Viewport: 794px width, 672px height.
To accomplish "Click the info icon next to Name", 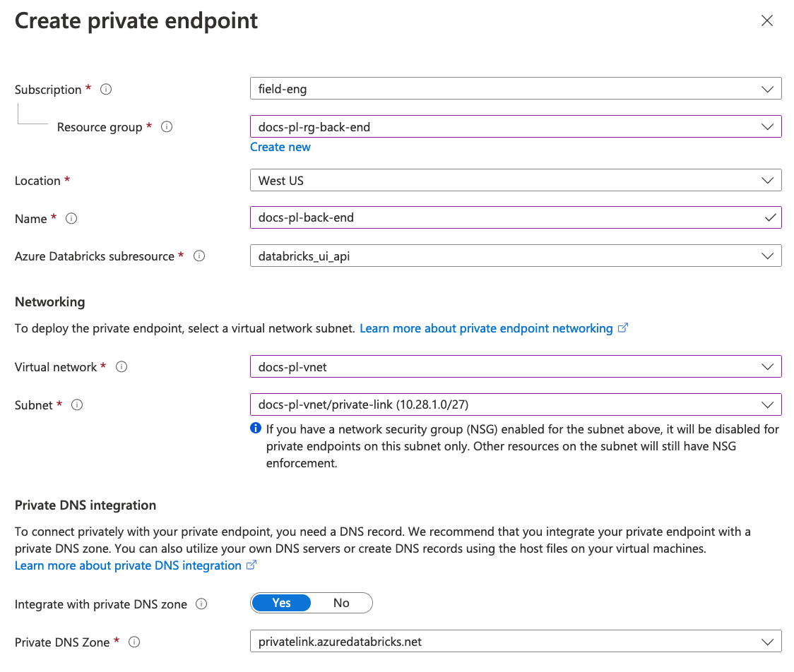I will [x=71, y=219].
